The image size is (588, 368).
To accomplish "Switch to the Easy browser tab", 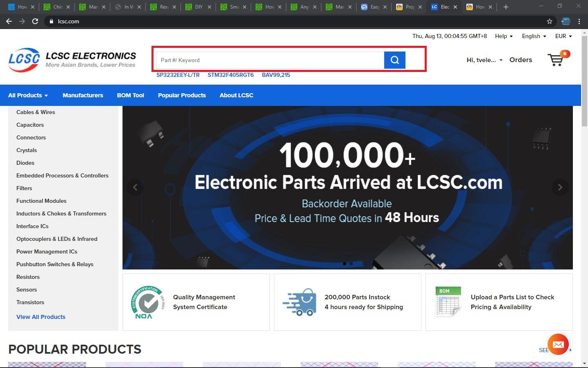I will point(373,7).
